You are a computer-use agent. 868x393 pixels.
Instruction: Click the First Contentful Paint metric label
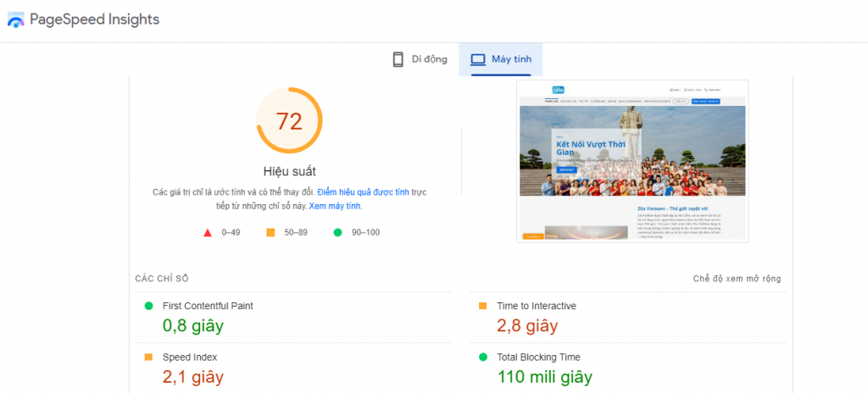[x=208, y=306]
